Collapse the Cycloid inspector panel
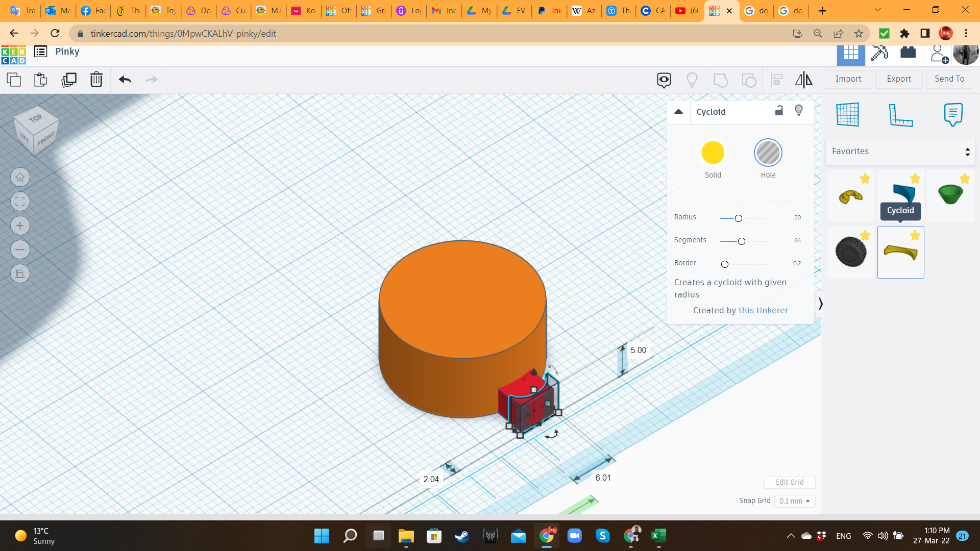The width and height of the screenshot is (980, 551). (678, 112)
